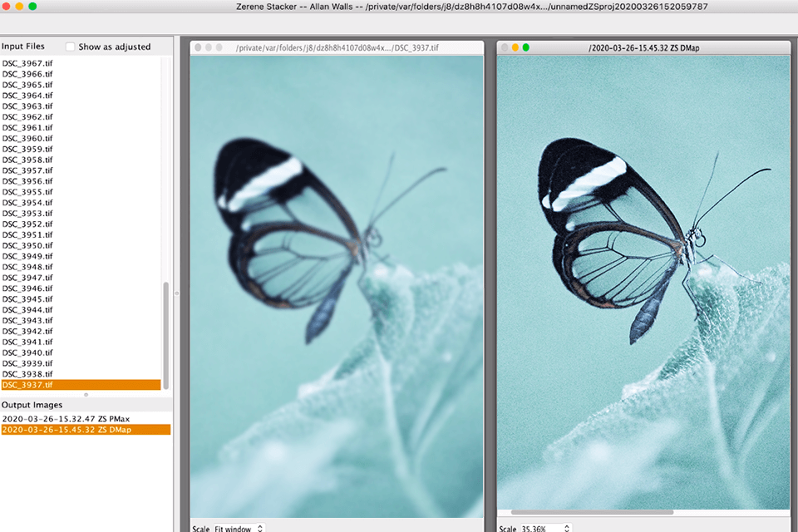Click the DMap window horizontal scrollbar

coord(592,512)
